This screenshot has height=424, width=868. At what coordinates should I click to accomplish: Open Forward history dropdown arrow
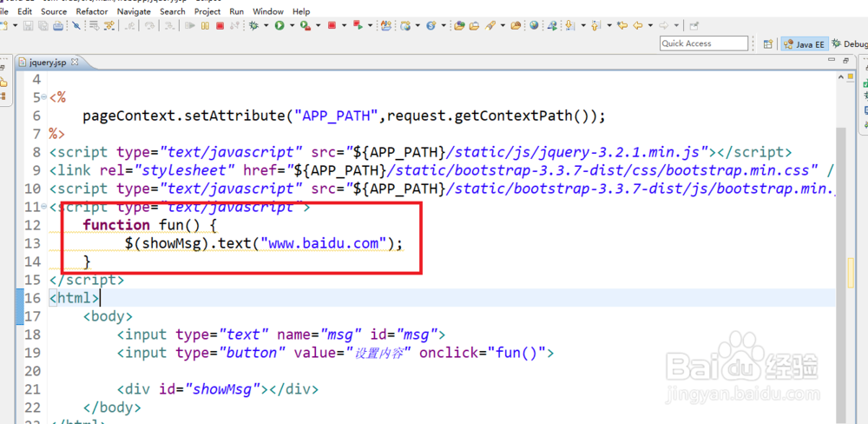(676, 25)
